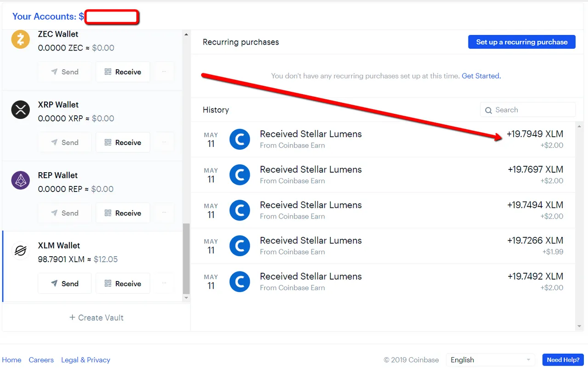Receive into the REP Wallet
The height and width of the screenshot is (371, 588).
123,213
